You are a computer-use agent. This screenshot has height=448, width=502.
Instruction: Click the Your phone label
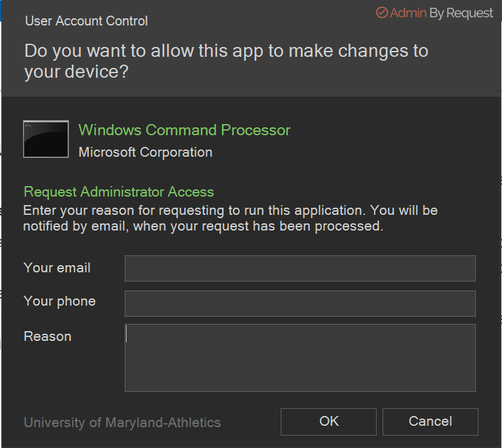pyautogui.click(x=59, y=301)
